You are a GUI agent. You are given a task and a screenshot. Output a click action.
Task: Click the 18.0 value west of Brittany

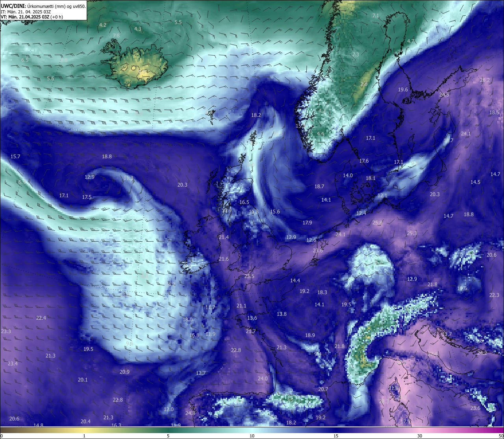tap(187, 320)
